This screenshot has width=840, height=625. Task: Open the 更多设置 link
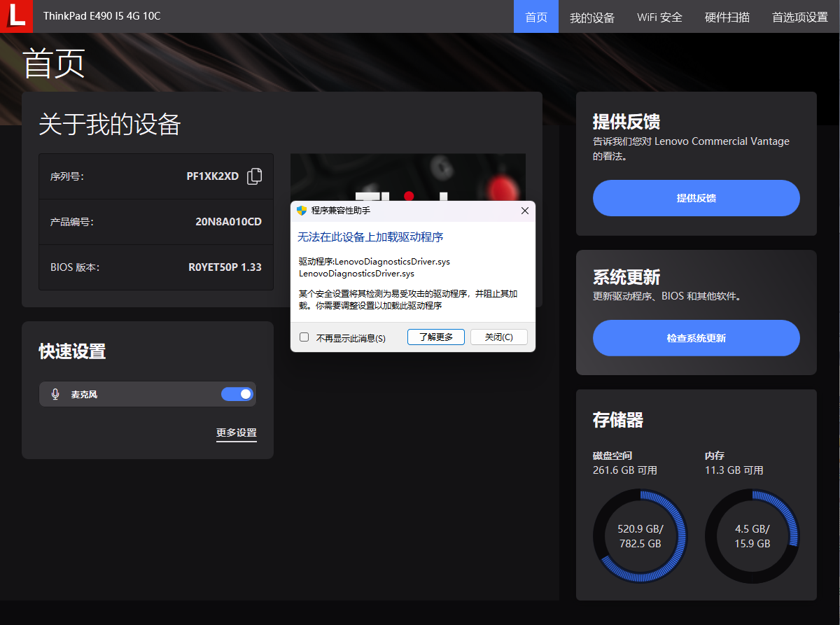pos(237,433)
